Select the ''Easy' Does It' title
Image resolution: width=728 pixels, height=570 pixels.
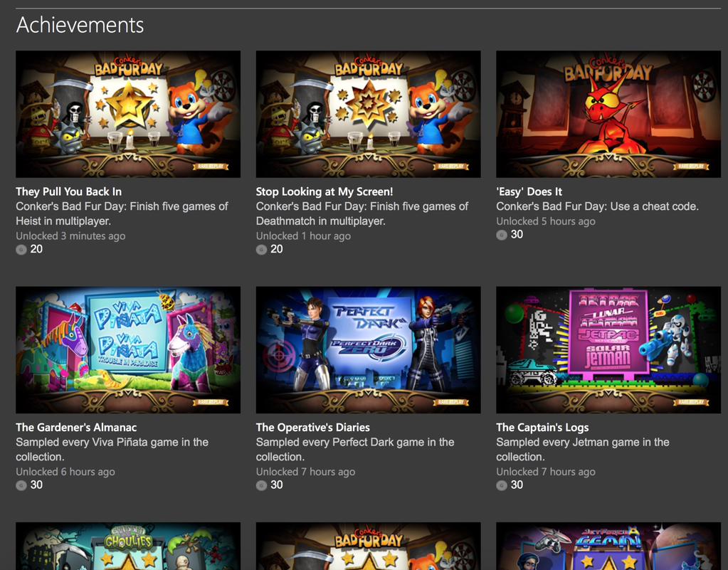pos(529,191)
